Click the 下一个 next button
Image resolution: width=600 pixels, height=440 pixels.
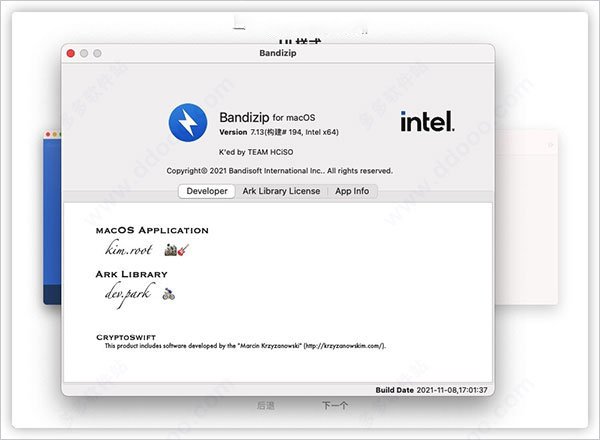click(x=335, y=405)
